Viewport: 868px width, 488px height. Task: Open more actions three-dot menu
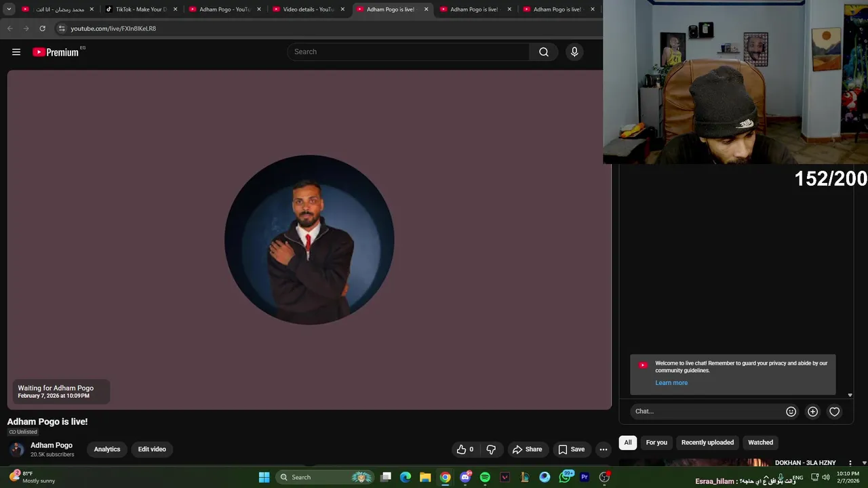603,449
